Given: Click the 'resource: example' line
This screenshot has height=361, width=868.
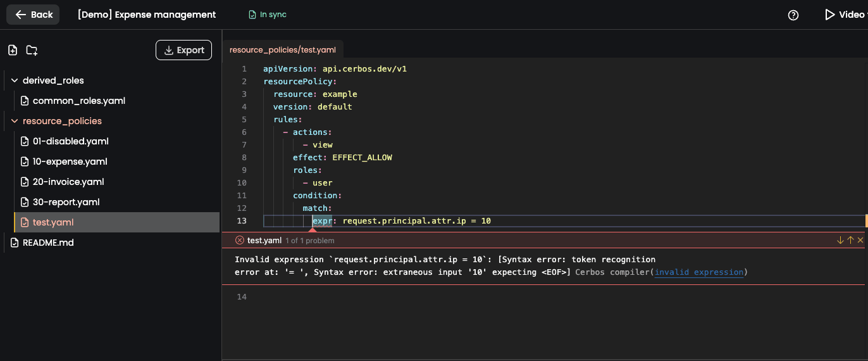Looking at the screenshot, I should [315, 94].
